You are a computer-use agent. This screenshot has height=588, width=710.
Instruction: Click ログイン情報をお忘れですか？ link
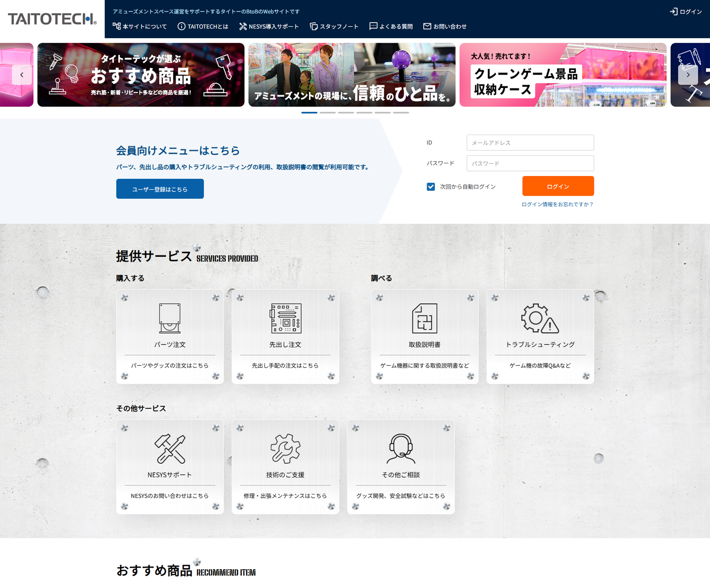point(557,204)
